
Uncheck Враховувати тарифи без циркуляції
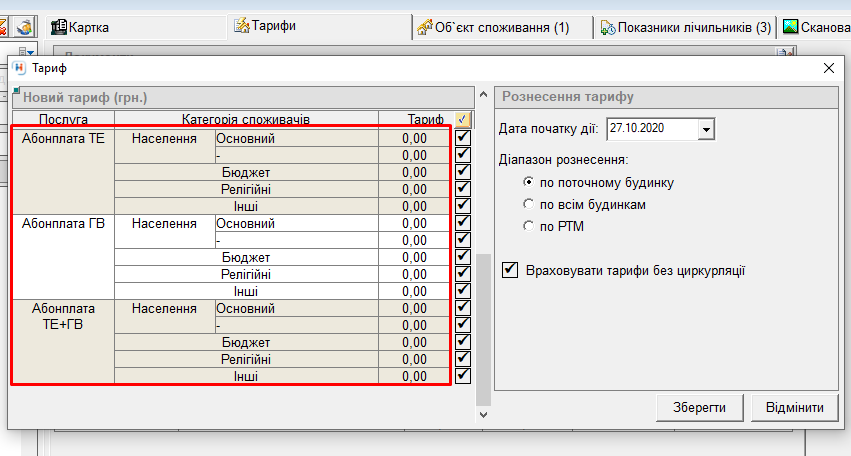[x=511, y=270]
